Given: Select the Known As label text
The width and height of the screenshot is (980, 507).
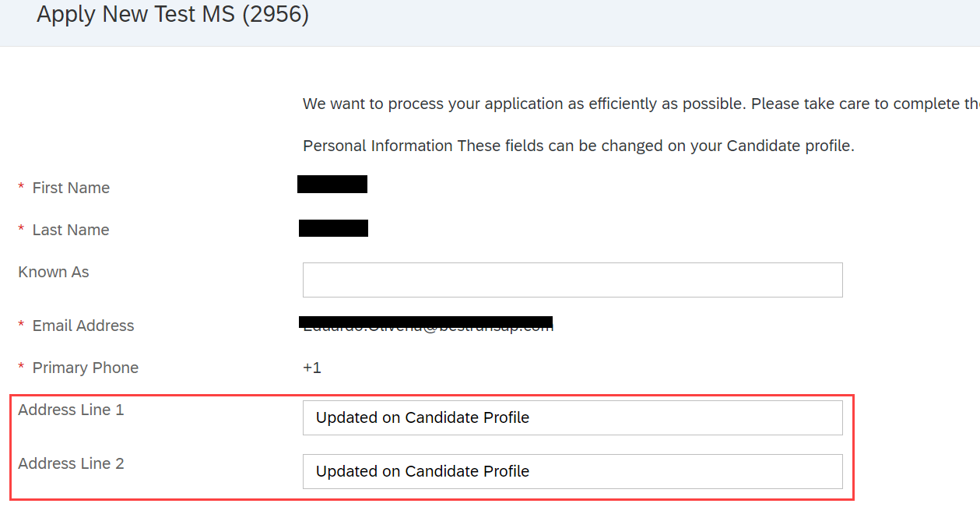Looking at the screenshot, I should point(54,272).
